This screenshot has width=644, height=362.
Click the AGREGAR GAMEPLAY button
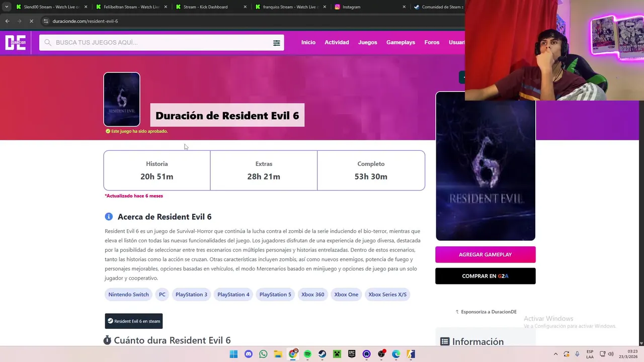(485, 254)
